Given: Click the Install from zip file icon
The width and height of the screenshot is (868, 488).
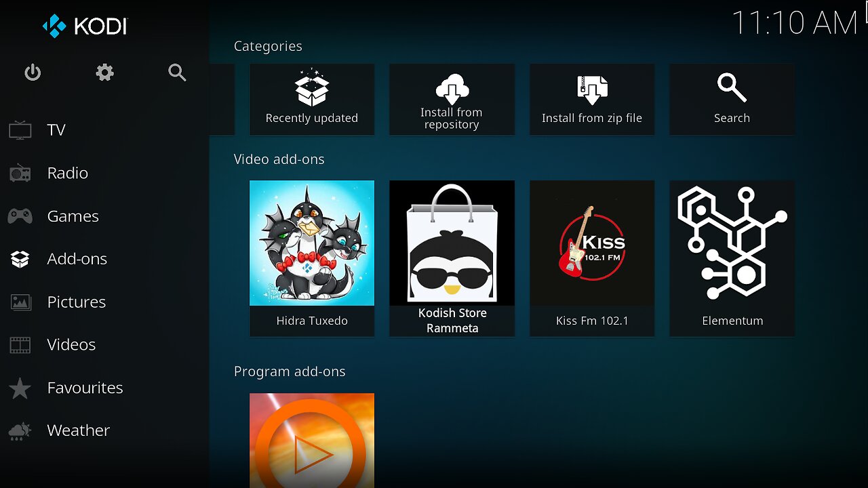Looking at the screenshot, I should click(592, 90).
